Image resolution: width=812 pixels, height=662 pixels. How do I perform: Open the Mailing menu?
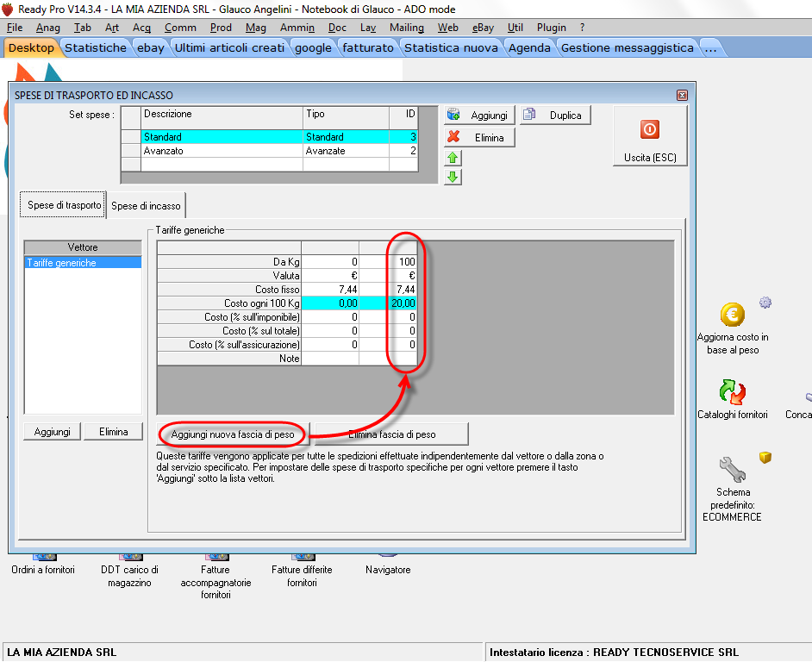point(407,28)
